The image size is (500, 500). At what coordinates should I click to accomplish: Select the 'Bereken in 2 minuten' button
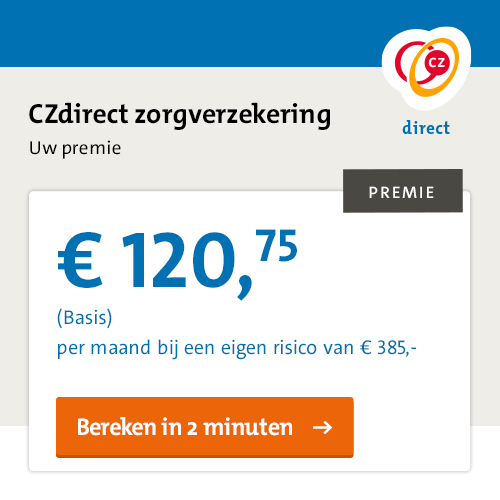[205, 427]
